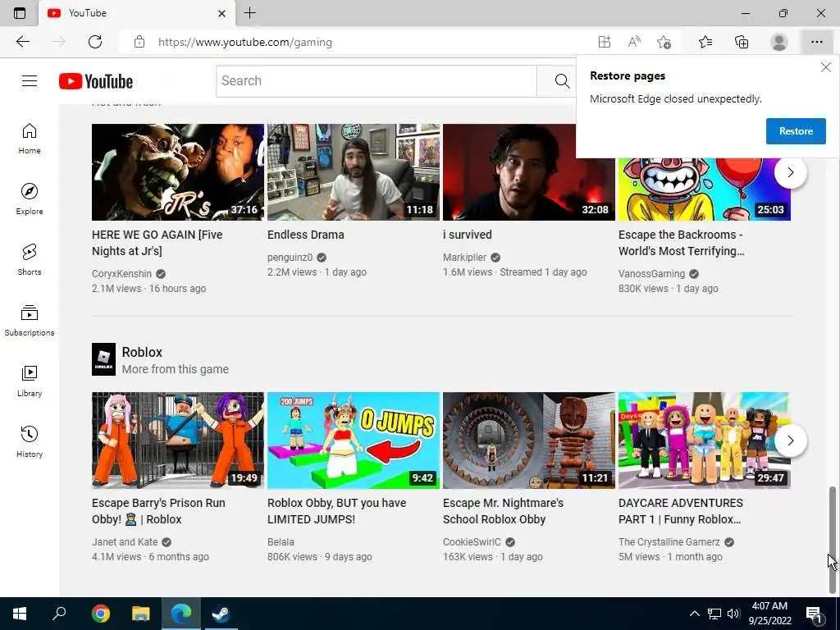The height and width of the screenshot is (630, 840).
Task: Open Mr. Nightmare's School Obby thumbnail
Action: [x=529, y=441]
